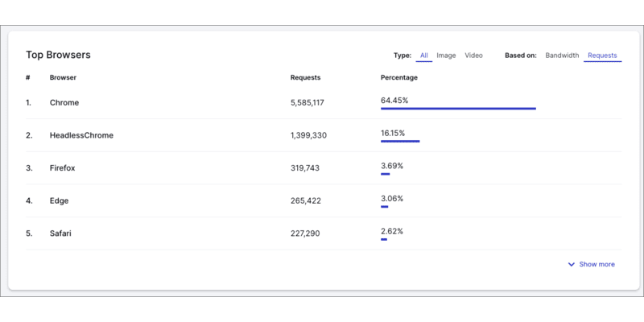Switch to Bandwidth based view
Screen dimensions: 644x322
point(562,56)
